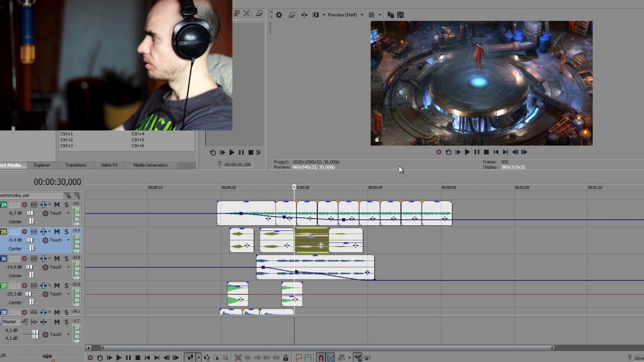Switch to the Media Generators tab
Image resolution: width=644 pixels, height=362 pixels.
pos(150,165)
